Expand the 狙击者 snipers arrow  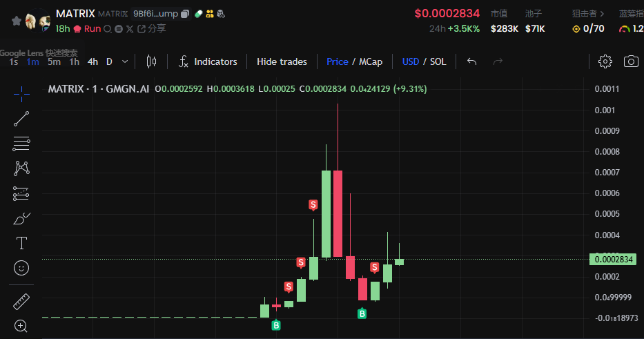click(x=602, y=14)
